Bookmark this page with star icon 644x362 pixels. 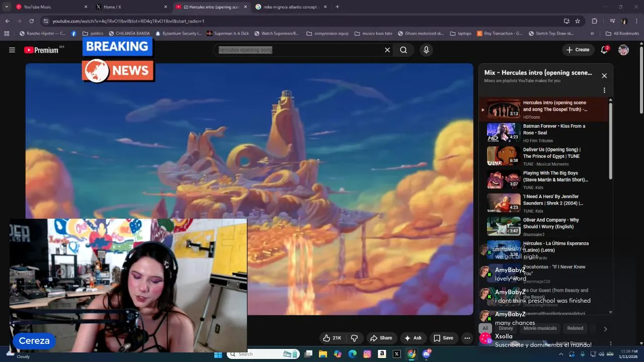(578, 21)
